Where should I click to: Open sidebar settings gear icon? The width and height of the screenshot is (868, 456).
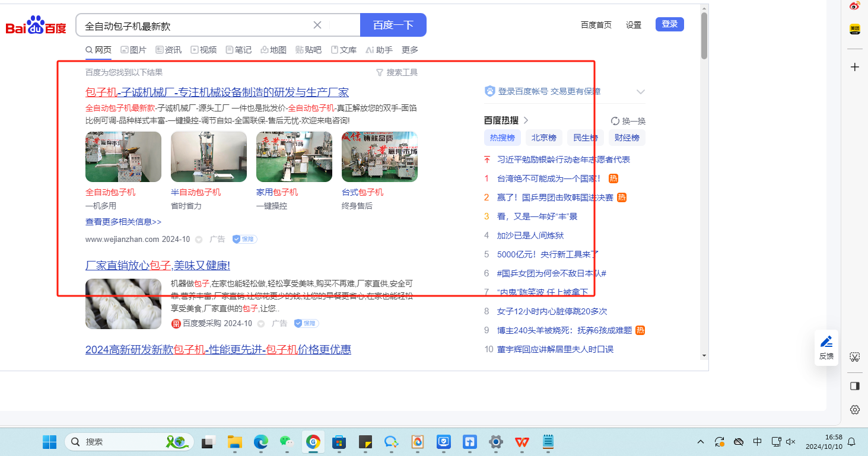click(x=854, y=410)
